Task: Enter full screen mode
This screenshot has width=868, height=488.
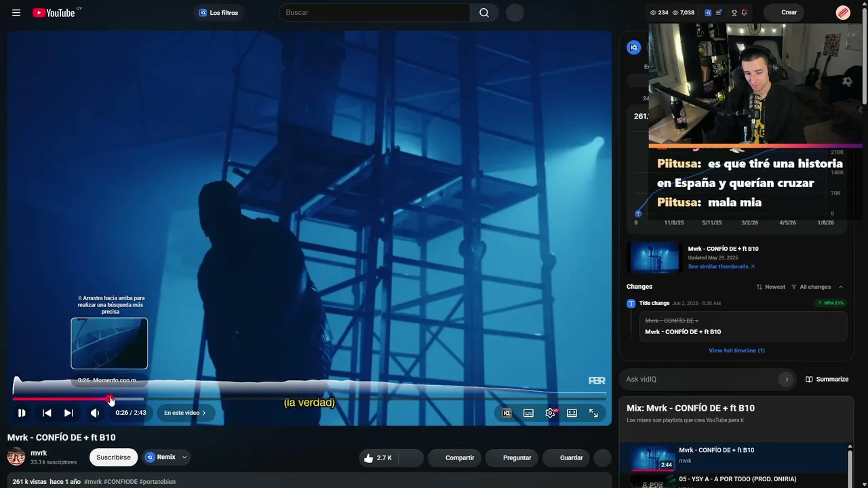Action: pos(593,413)
